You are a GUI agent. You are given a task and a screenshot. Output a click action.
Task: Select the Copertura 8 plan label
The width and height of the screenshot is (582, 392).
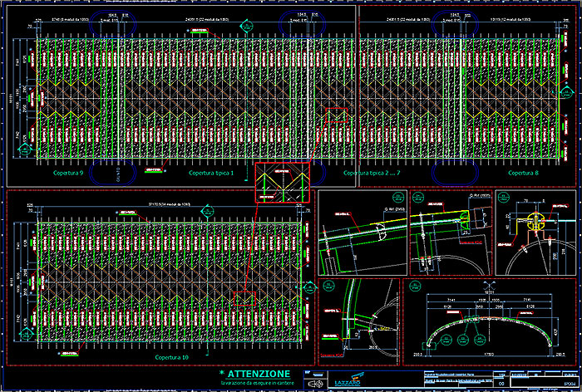[x=524, y=174]
